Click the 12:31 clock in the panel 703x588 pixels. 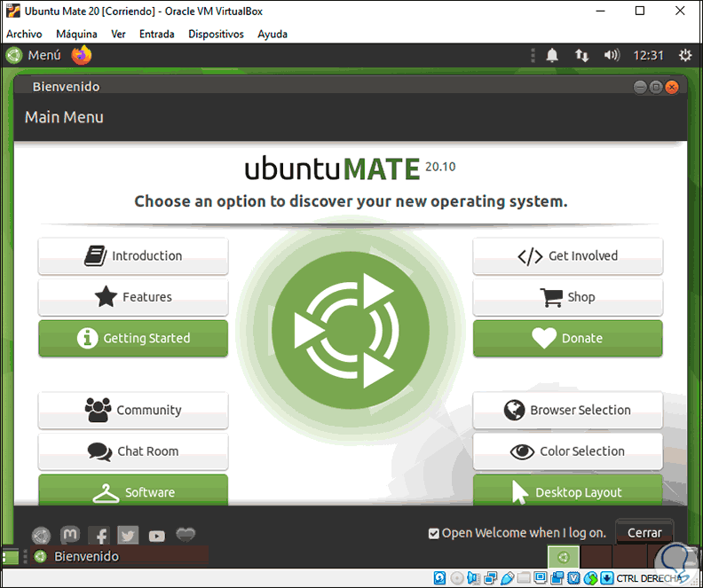point(648,55)
